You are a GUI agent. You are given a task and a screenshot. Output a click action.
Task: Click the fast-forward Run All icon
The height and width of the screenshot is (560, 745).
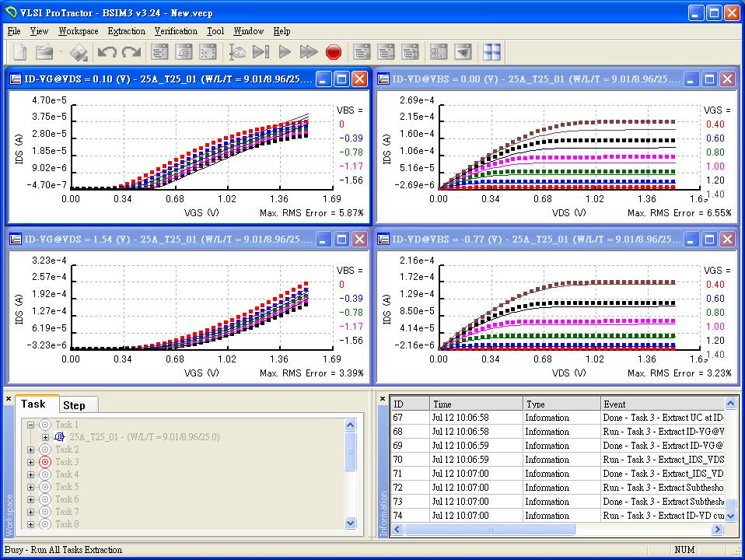[x=309, y=52]
